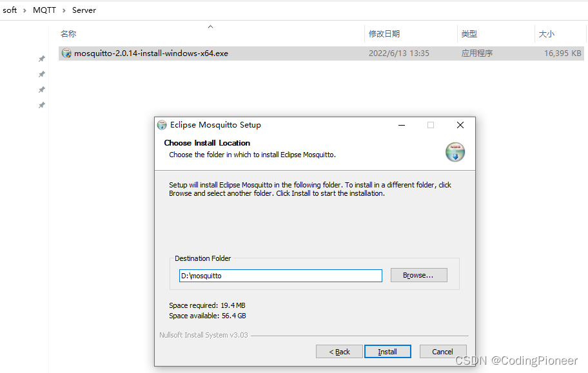Select mosquitto-2.0.14-install-windows-x64.exe file
The width and height of the screenshot is (588, 373).
(151, 53)
